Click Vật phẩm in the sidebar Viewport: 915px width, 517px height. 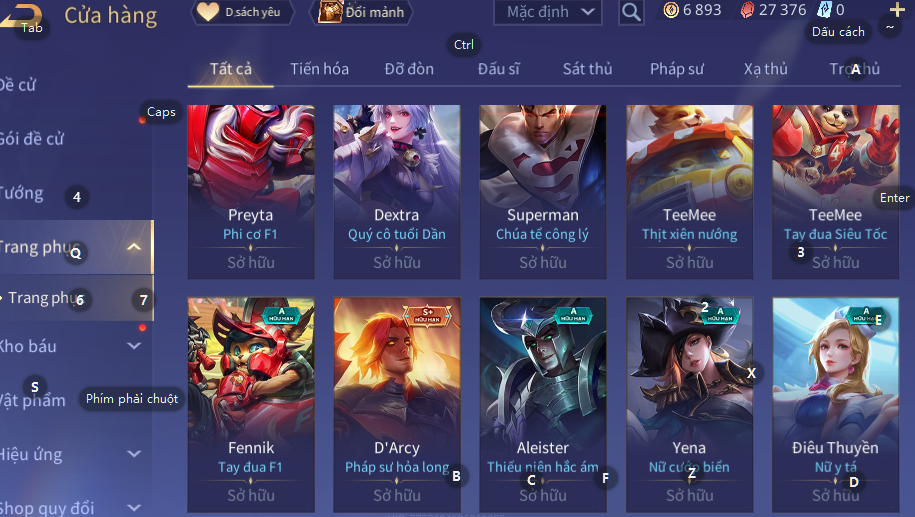tap(33, 400)
